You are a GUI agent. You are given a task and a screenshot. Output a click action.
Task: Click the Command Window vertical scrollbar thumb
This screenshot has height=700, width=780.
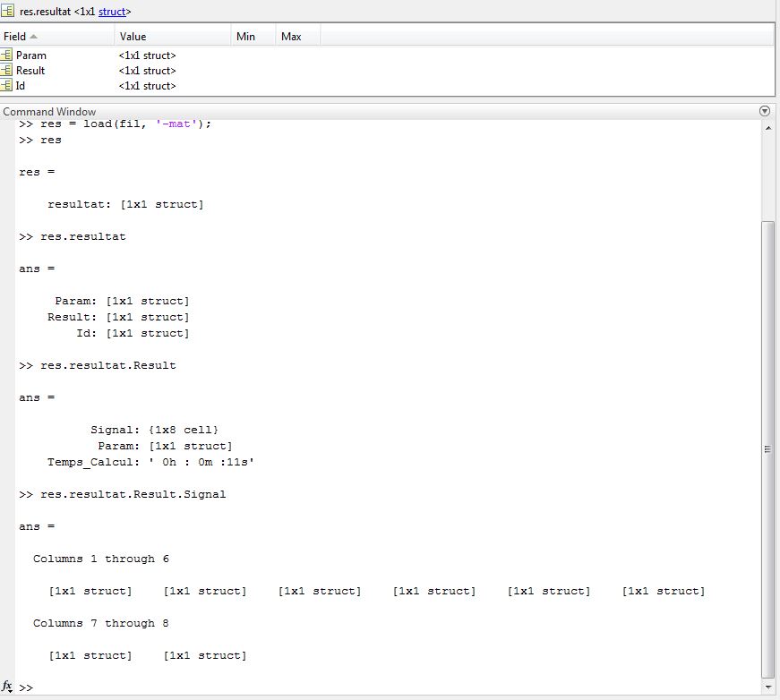coord(768,449)
